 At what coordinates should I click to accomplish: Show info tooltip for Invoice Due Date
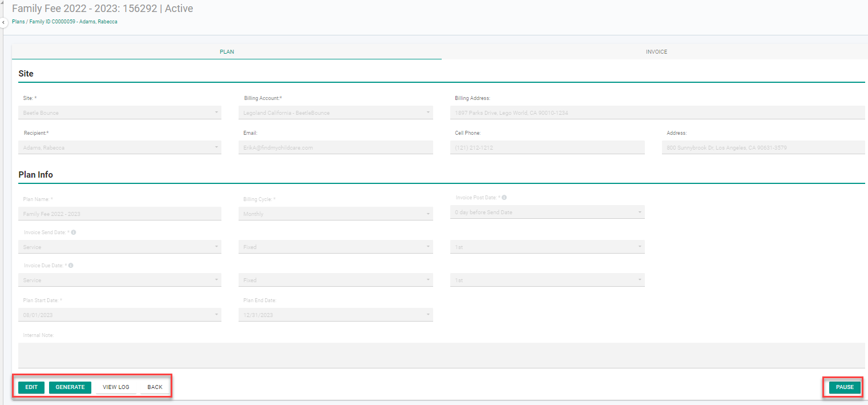point(71,266)
